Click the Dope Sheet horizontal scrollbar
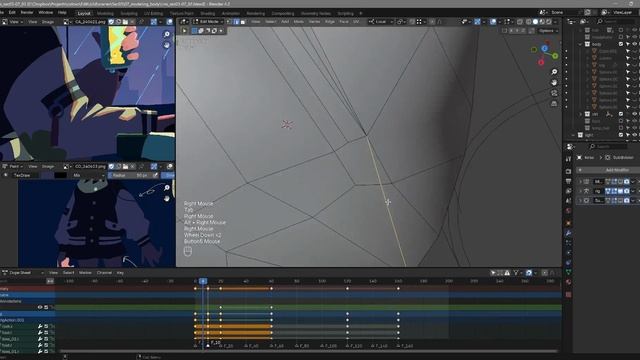Screen dimensions: 640x360 tap(309, 351)
